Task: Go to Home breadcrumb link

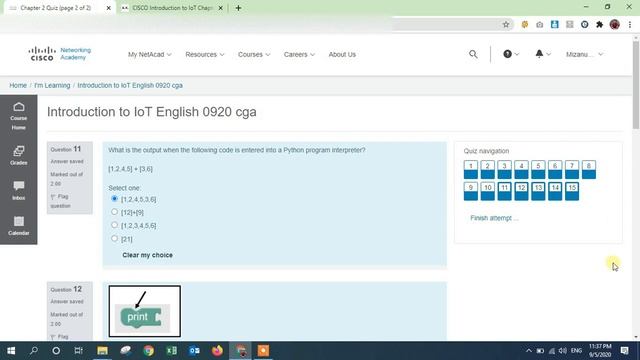Action: [x=18, y=85]
